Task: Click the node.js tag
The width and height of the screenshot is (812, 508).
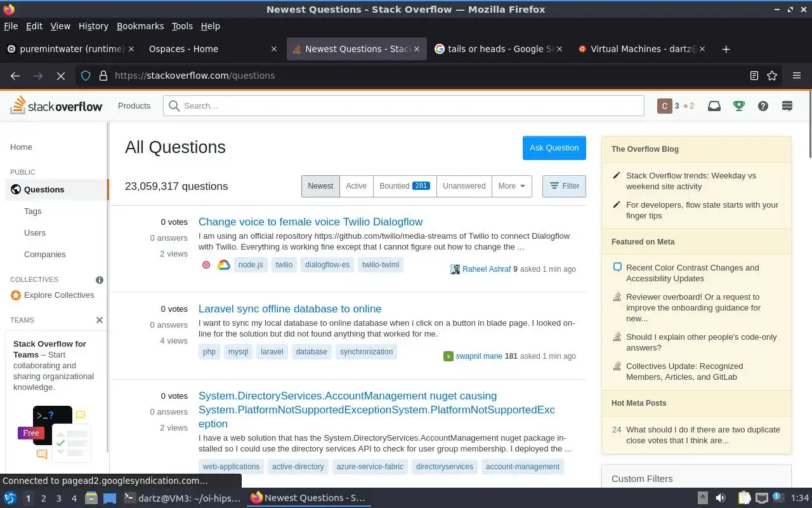Action: [x=251, y=265]
